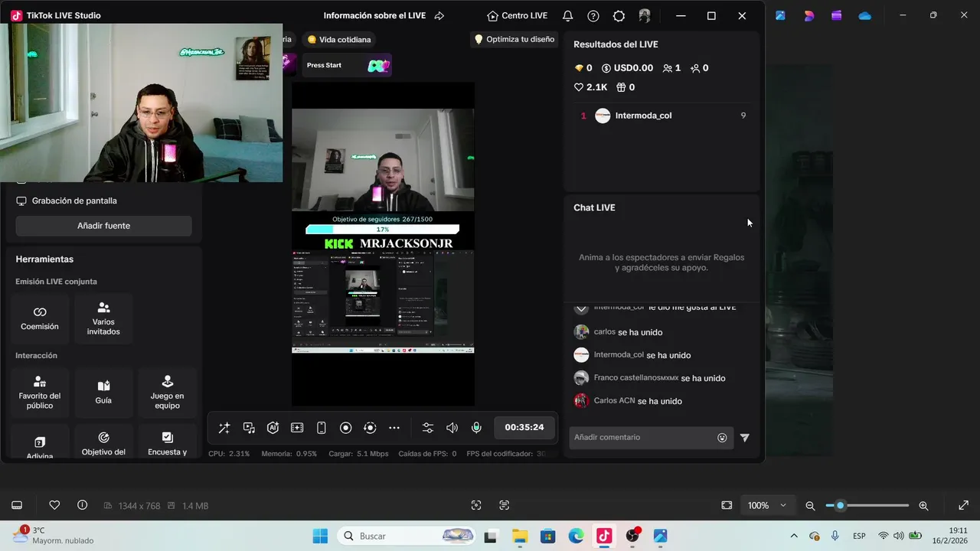Click the filmstrip icon in photo viewer
Screen dimensions: 980x551
click(x=17, y=505)
